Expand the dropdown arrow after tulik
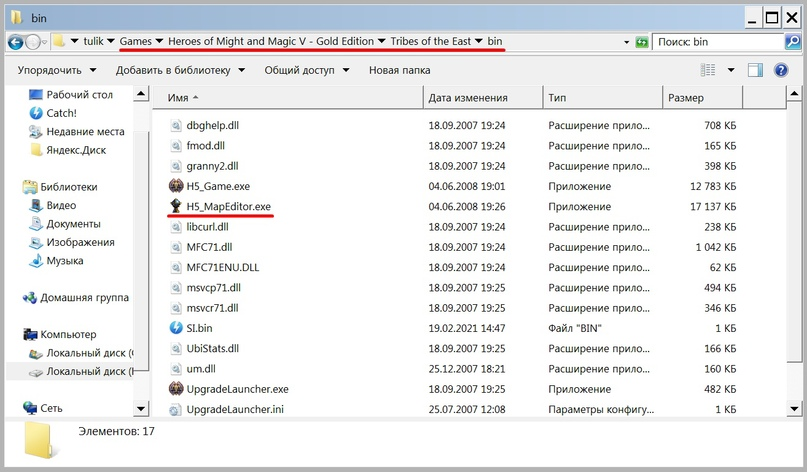Viewport: 807px width, 472px height. pyautogui.click(x=111, y=41)
